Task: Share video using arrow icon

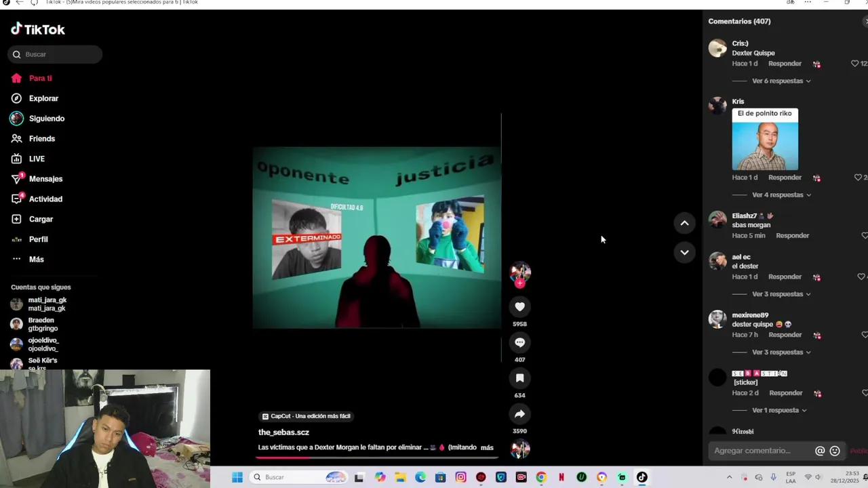Action: [x=519, y=414]
